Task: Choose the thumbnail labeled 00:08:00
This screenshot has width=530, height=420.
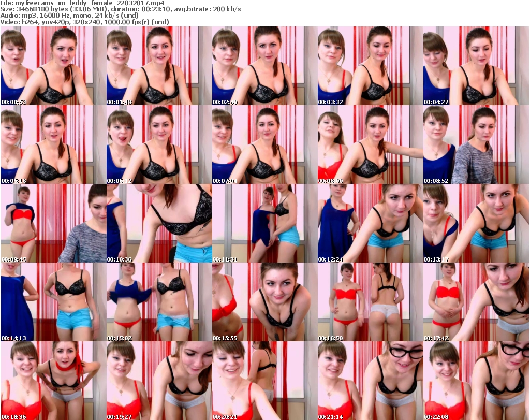Action: [x=370, y=144]
